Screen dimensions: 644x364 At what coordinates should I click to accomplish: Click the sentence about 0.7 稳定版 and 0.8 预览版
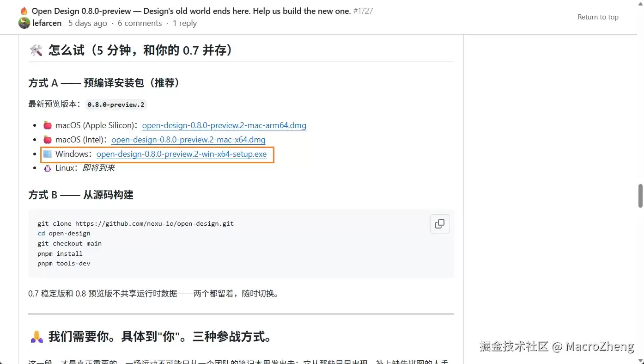click(x=153, y=294)
